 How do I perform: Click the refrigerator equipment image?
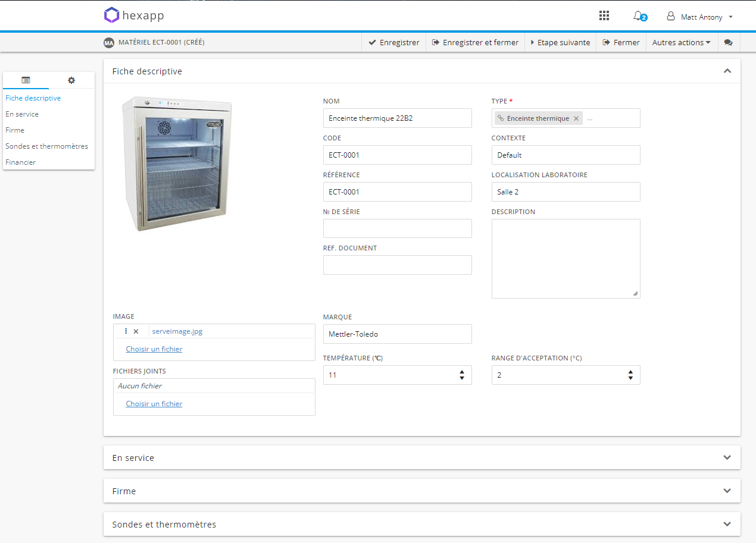pos(177,164)
